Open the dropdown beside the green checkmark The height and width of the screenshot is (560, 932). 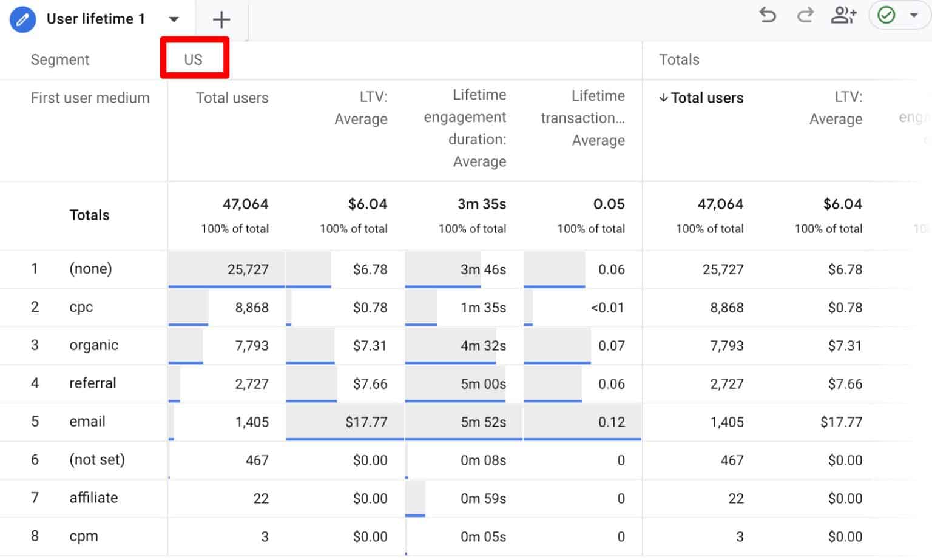tap(914, 16)
